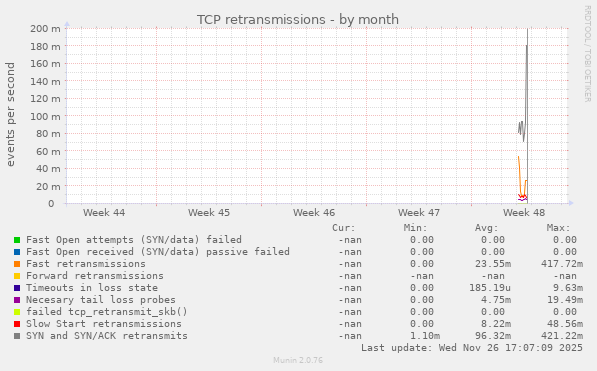Viewport: 597px width, 371px height.
Task: Click the Timeouts in loss state average 185.19u
Action: tap(490, 288)
